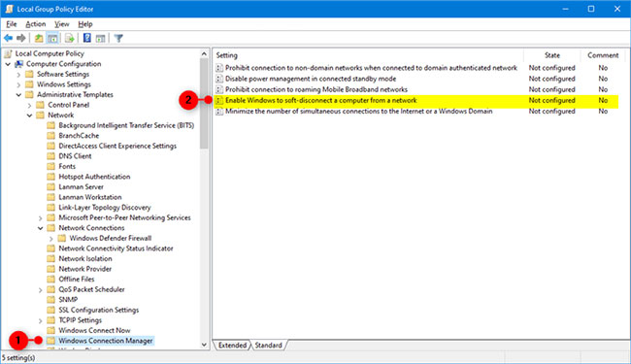Select Prohibit connection to roaming Mobile Broadband networks
Screen dimensions: 631x364
click(315, 89)
